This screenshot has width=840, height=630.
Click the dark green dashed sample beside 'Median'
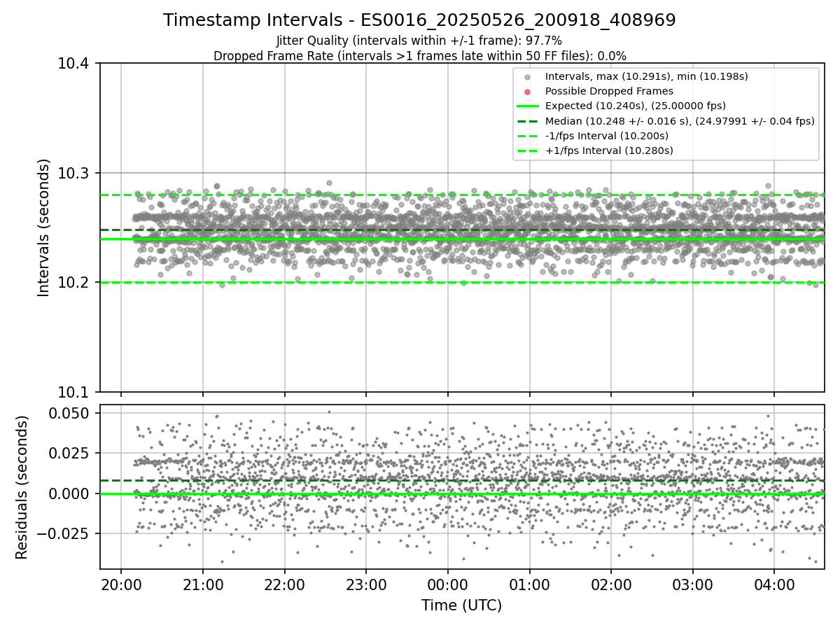click(528, 121)
